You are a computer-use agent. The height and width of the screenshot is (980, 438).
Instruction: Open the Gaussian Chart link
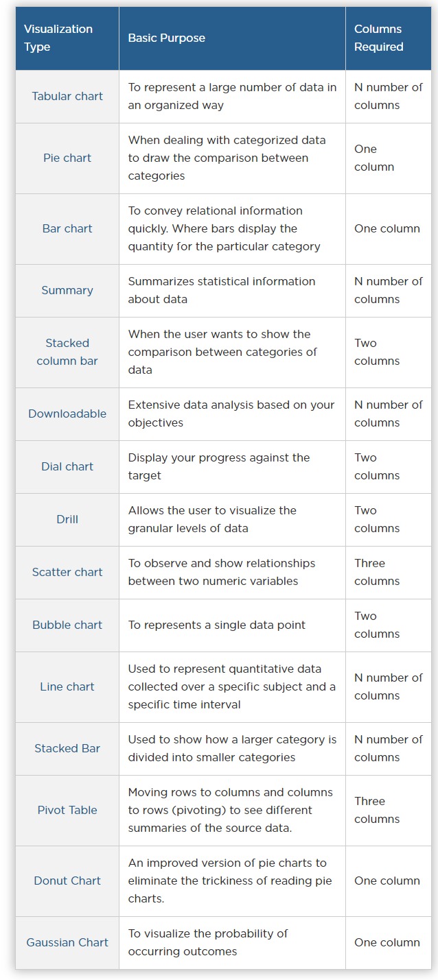point(67,942)
